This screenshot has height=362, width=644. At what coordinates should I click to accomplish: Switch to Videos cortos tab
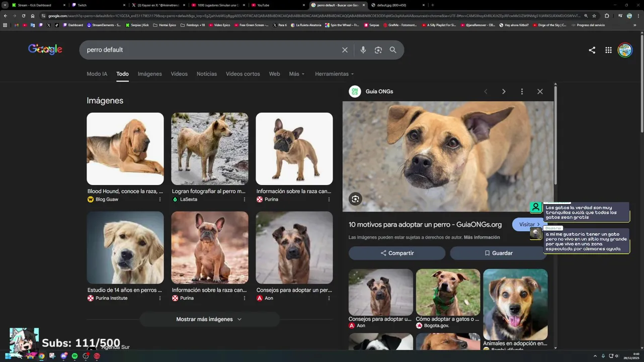pyautogui.click(x=243, y=74)
